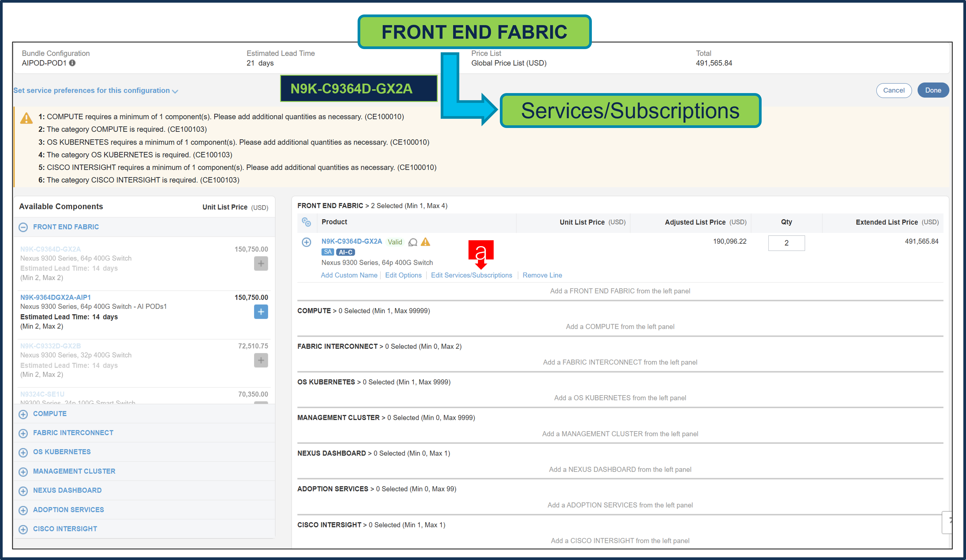Click the Qty input field showing 2
This screenshot has width=966, height=560.
pos(786,243)
